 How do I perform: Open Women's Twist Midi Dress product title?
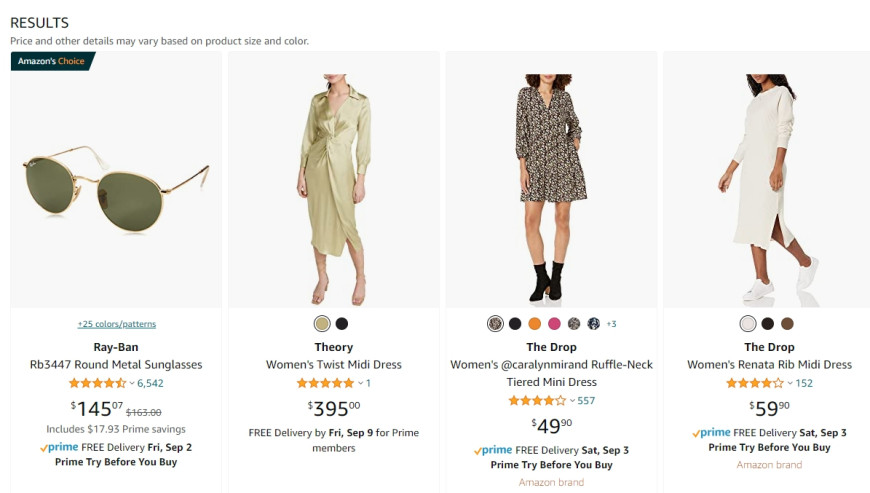coord(333,364)
